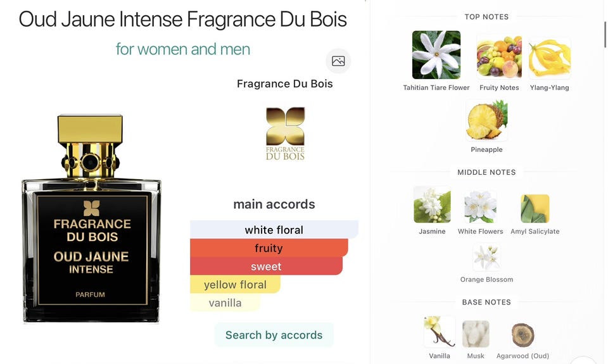Select the fruity accord bar
The width and height of the screenshot is (608, 364).
point(269,248)
